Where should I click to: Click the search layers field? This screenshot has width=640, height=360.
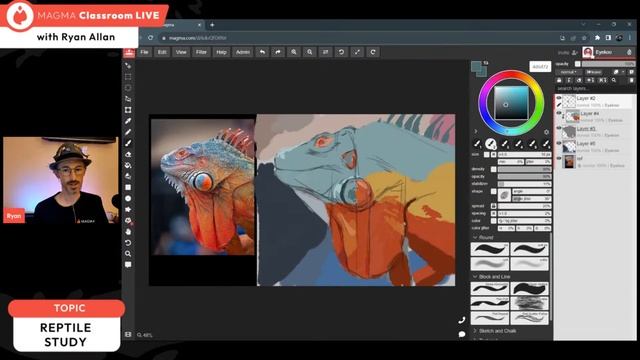tap(595, 89)
